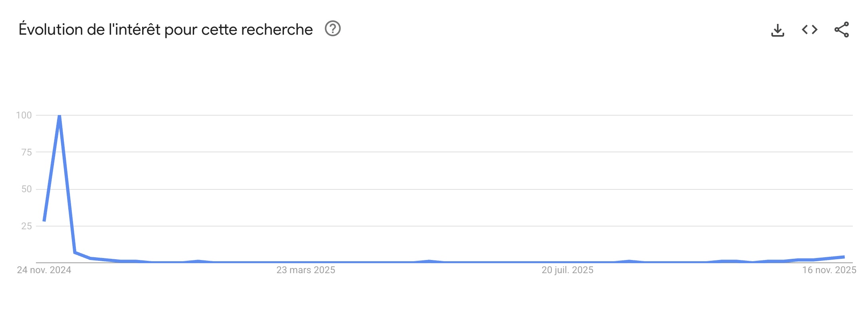
Task: Click the "16 nov. 2025" date label
Action: [x=829, y=270]
